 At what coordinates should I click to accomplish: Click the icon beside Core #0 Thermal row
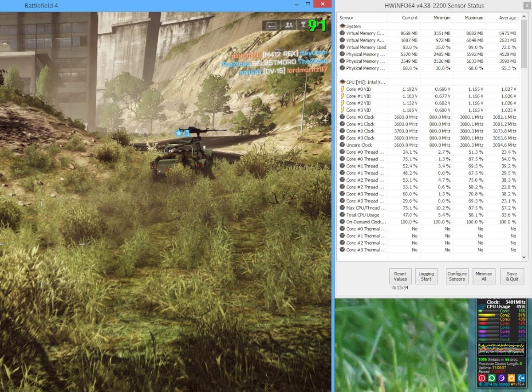343,229
